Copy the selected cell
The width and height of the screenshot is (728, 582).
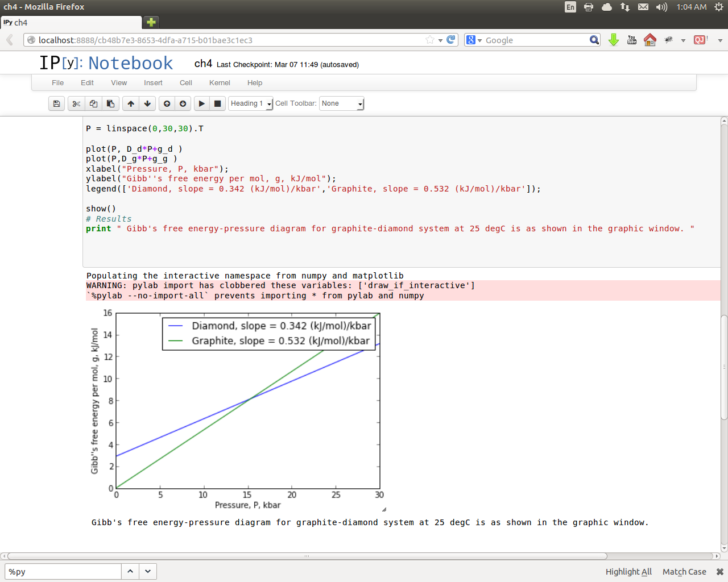click(x=93, y=103)
